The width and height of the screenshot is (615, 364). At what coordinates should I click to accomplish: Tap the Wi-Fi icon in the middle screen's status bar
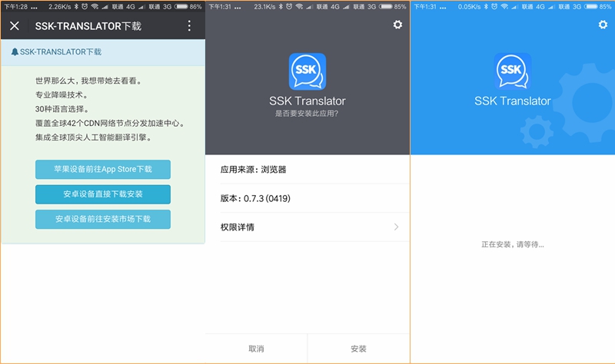coord(299,7)
